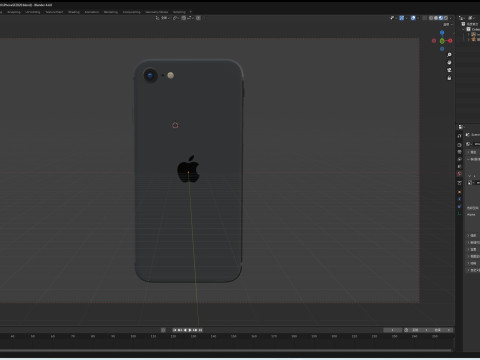This screenshot has height=360, width=480.
Task: Switch to wireframe viewport shading
Action: point(431,18)
